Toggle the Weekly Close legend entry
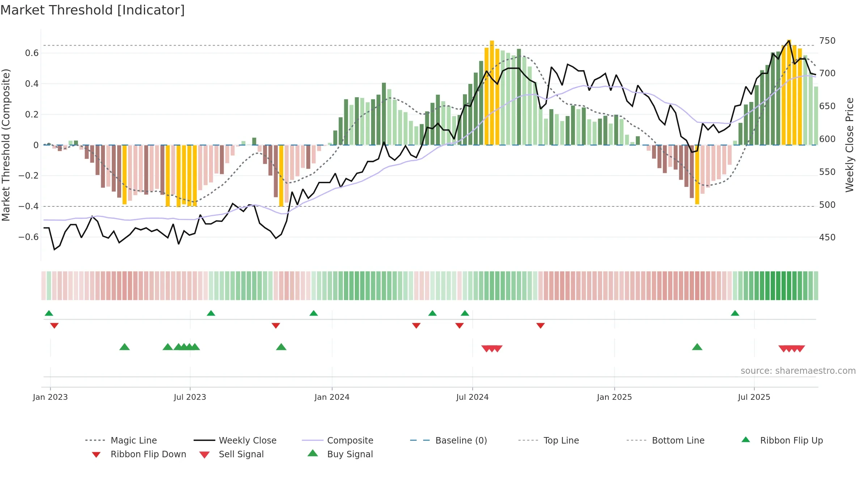Screen dimensions: 868x488 click(x=235, y=440)
